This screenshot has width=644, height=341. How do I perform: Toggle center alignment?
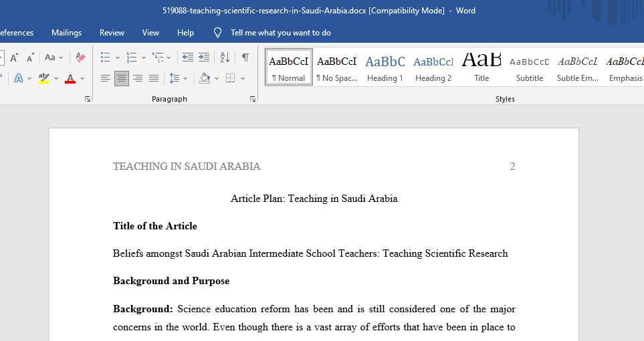click(122, 78)
